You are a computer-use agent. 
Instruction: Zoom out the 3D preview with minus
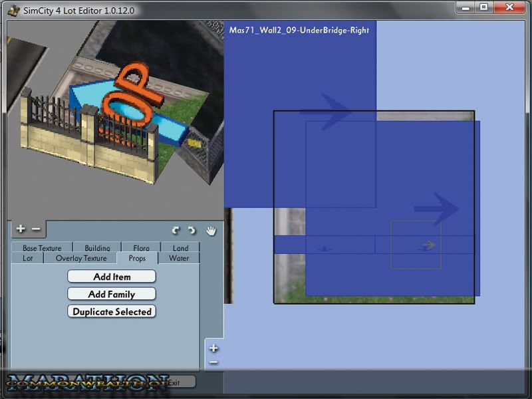(36, 229)
